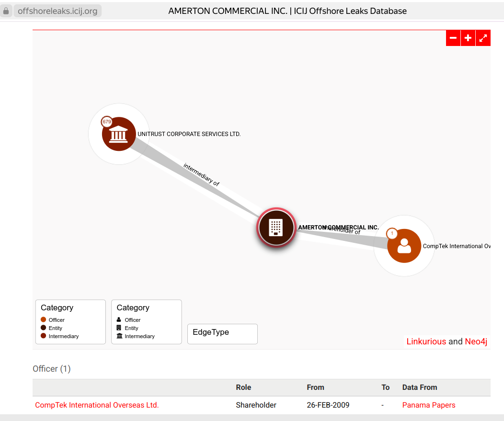Select the CompTek officer person node

pyautogui.click(x=404, y=246)
